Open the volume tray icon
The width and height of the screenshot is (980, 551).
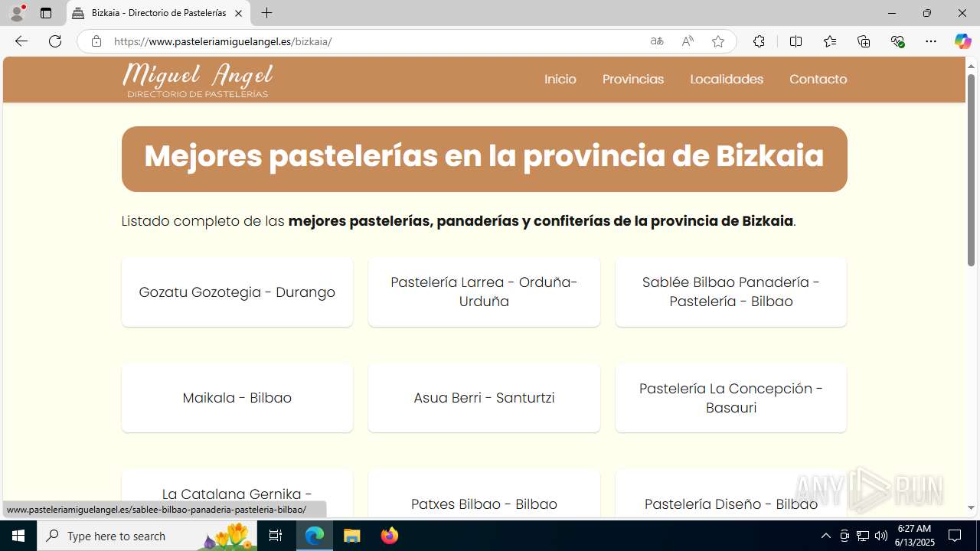pos(881,536)
